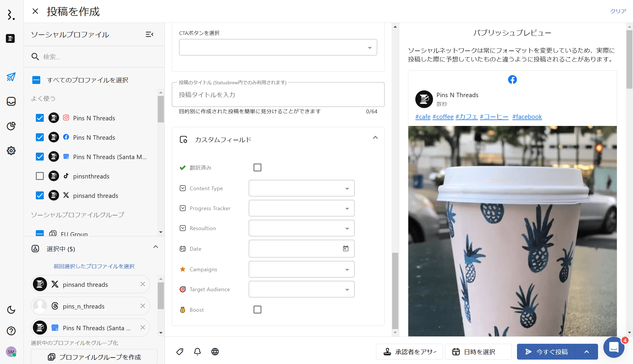
Task: Expand options arrow next to 今すぐ投稿
Action: (x=586, y=352)
